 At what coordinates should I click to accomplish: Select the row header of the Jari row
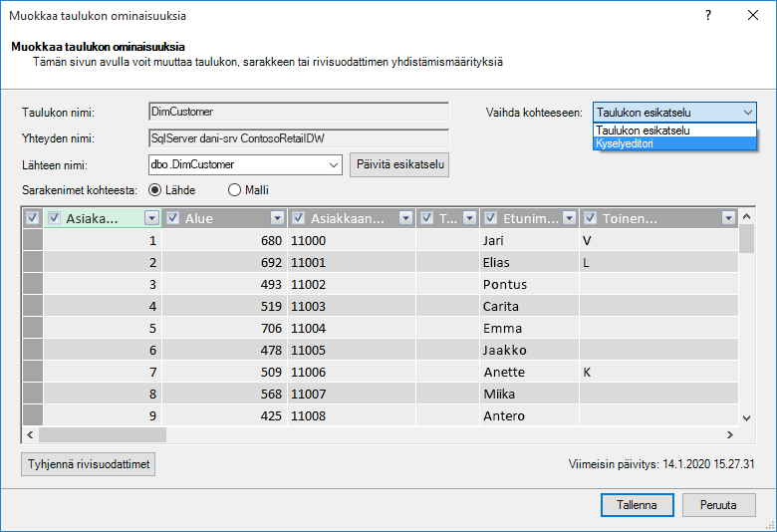click(33, 240)
